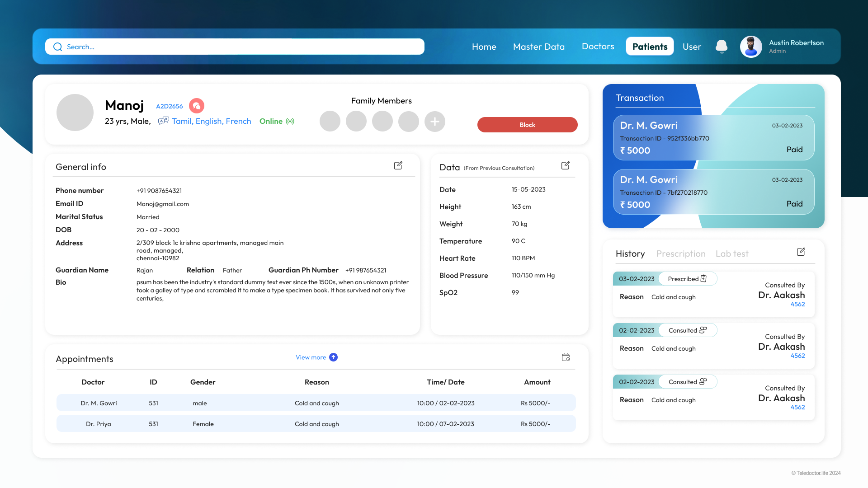
Task: Click the search magnifier icon
Action: pyautogui.click(x=57, y=47)
